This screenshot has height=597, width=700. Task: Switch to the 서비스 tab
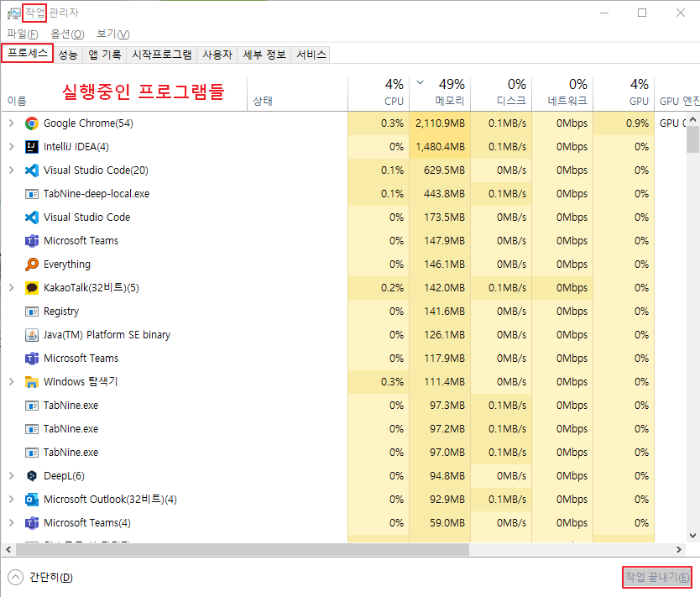click(311, 55)
